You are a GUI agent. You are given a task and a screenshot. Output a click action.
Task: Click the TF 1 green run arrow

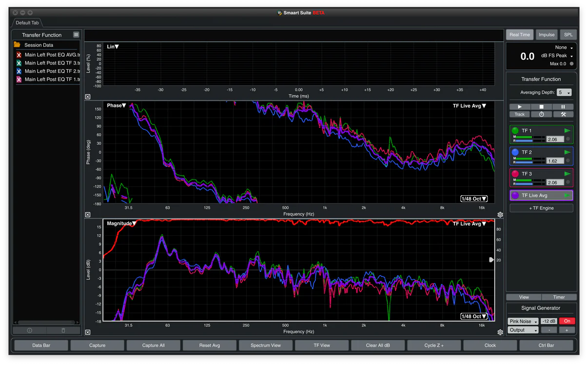coord(567,131)
